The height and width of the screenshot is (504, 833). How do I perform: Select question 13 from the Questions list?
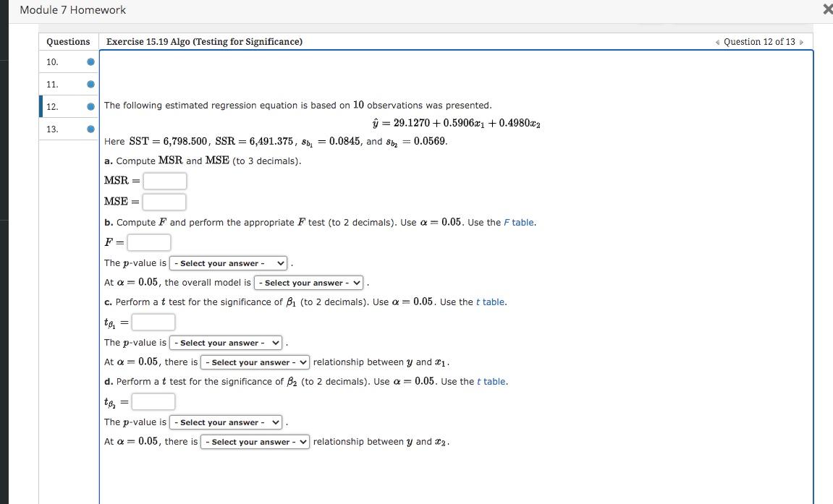click(x=52, y=129)
